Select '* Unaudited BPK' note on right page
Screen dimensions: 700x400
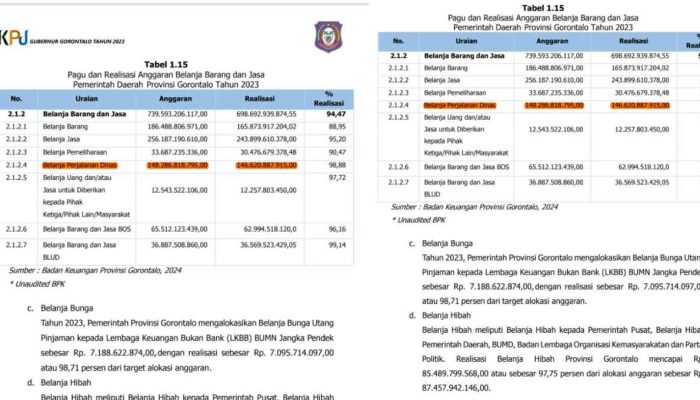pyautogui.click(x=418, y=220)
